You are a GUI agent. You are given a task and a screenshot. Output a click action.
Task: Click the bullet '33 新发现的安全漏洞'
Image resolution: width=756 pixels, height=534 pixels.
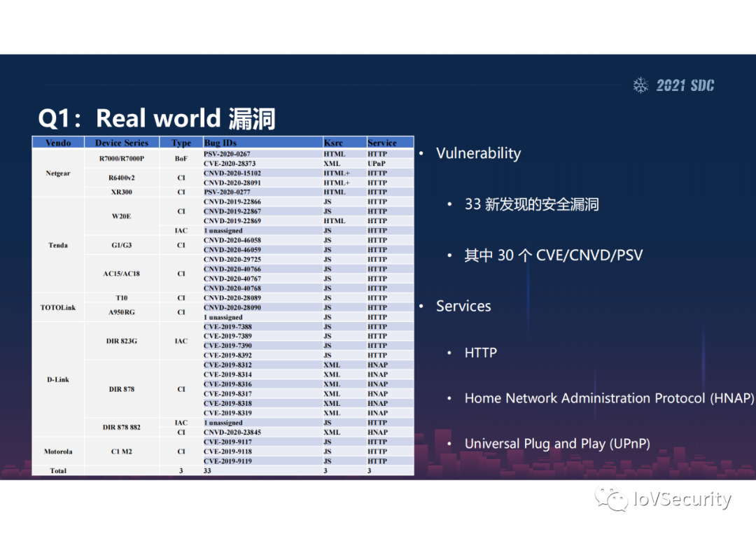(x=532, y=204)
